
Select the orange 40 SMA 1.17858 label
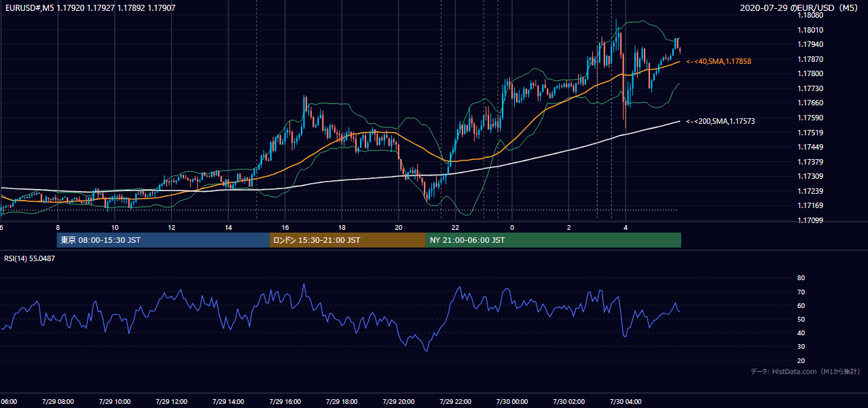point(718,61)
